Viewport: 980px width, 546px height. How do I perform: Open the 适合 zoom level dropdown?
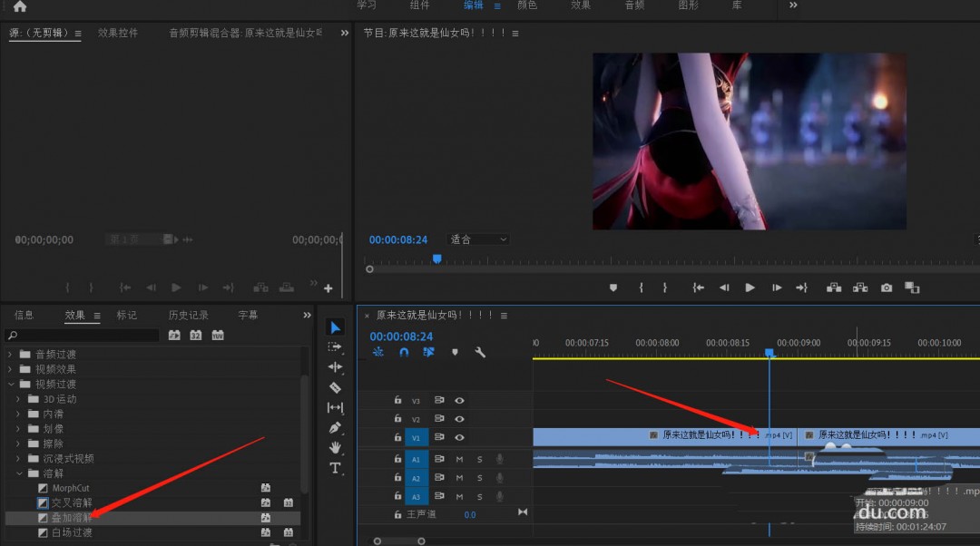coord(476,239)
